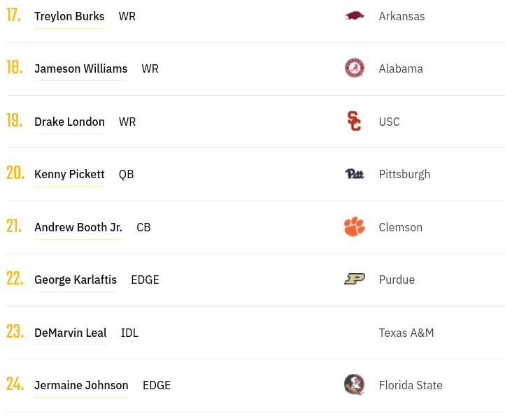Click the Texas A&M school name
The height and width of the screenshot is (420, 505).
point(406,333)
